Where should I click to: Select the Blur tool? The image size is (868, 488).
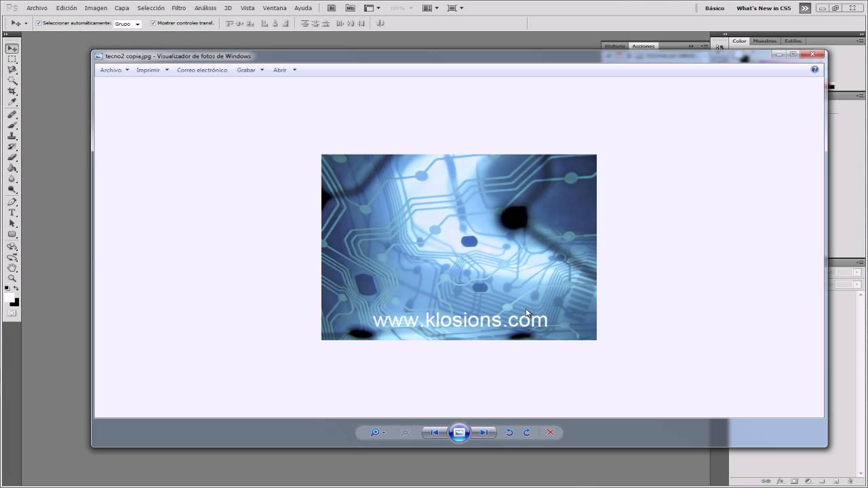12,179
